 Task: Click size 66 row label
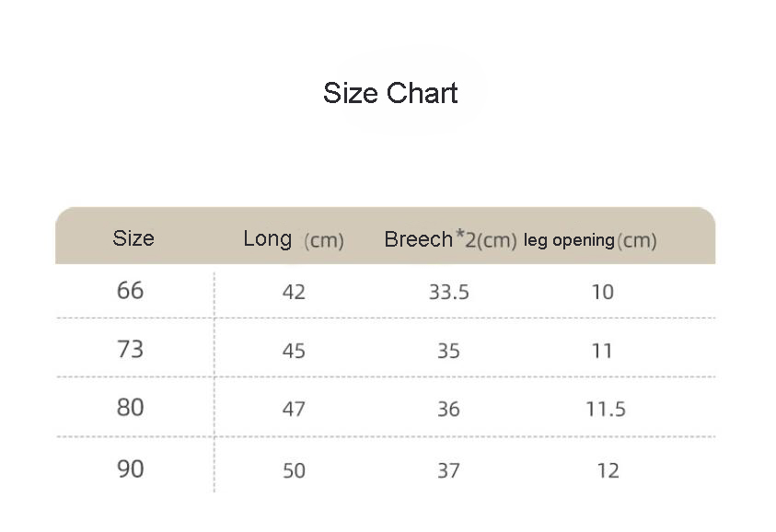click(131, 291)
